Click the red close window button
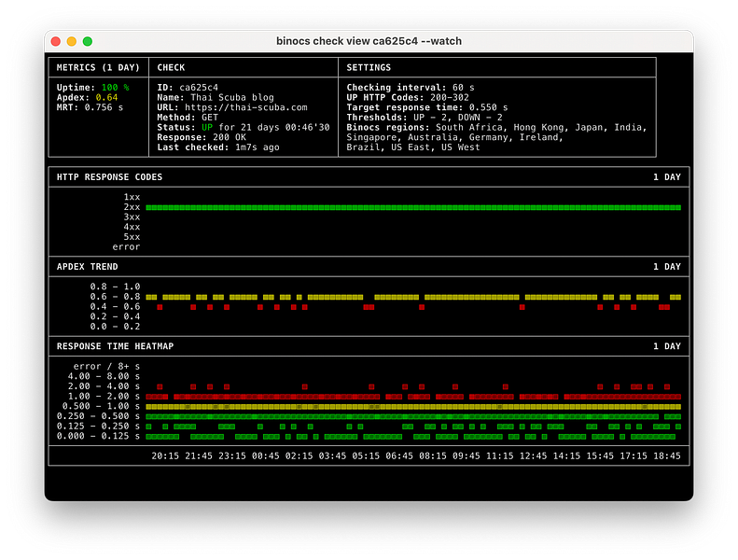The image size is (738, 560). (56, 41)
